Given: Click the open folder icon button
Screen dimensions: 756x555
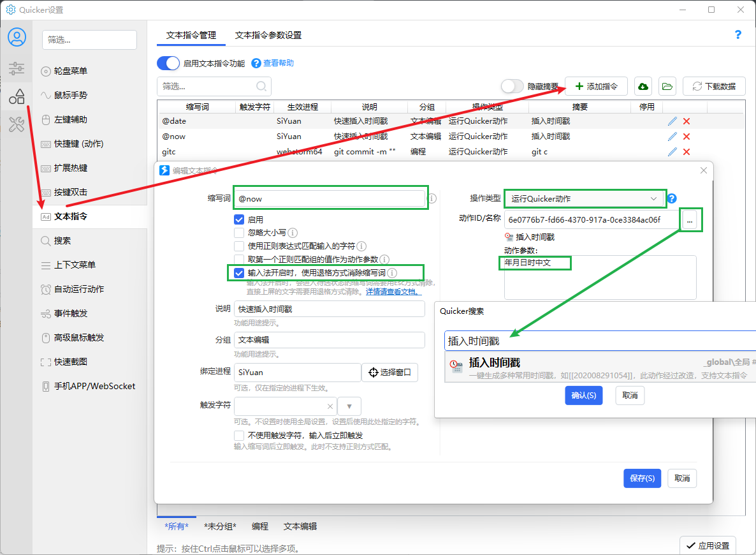Looking at the screenshot, I should [667, 86].
